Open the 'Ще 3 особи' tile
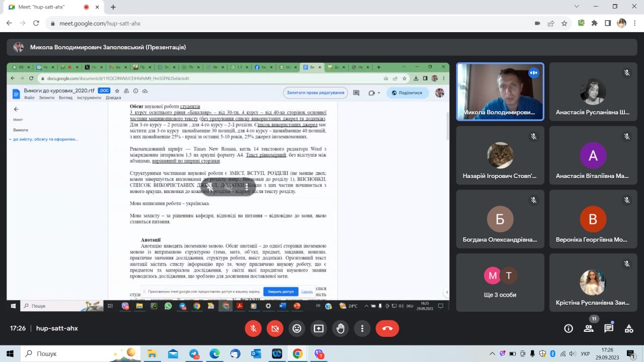 500,283
